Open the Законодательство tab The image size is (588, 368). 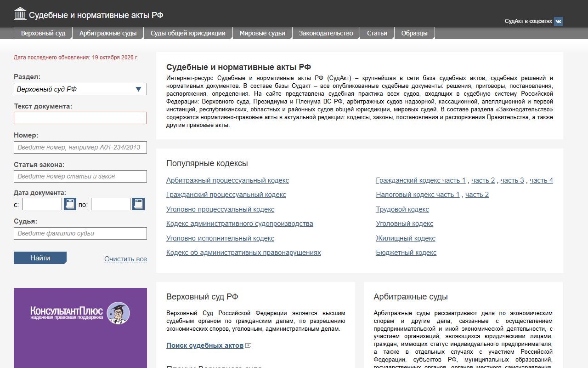point(326,33)
